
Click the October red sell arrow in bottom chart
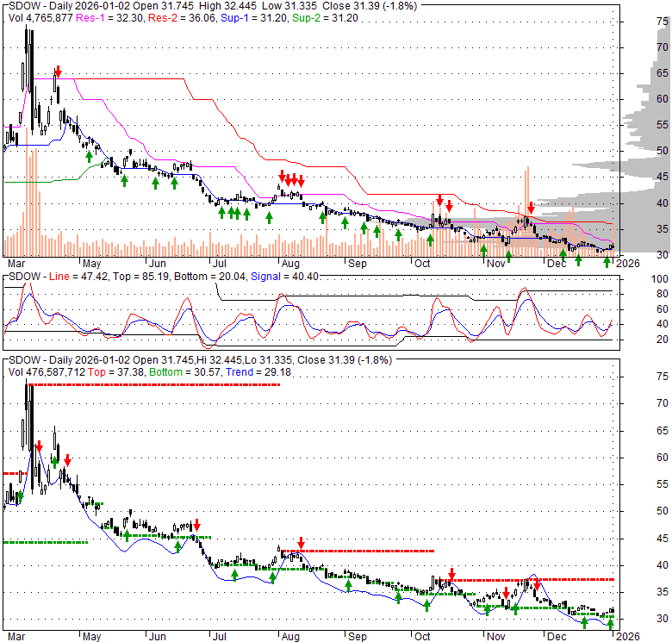[x=451, y=573]
